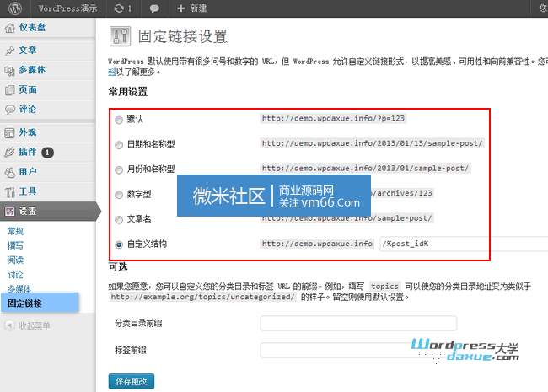Click the 默认 example URL ?p=123
Viewport: 548px width, 392px height.
click(x=333, y=118)
